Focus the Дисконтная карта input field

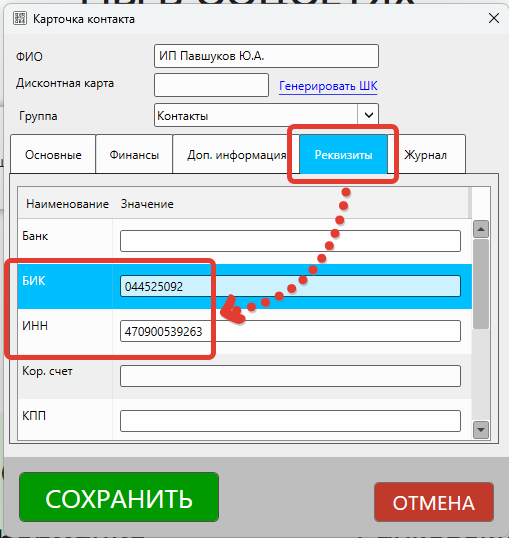tap(211, 85)
